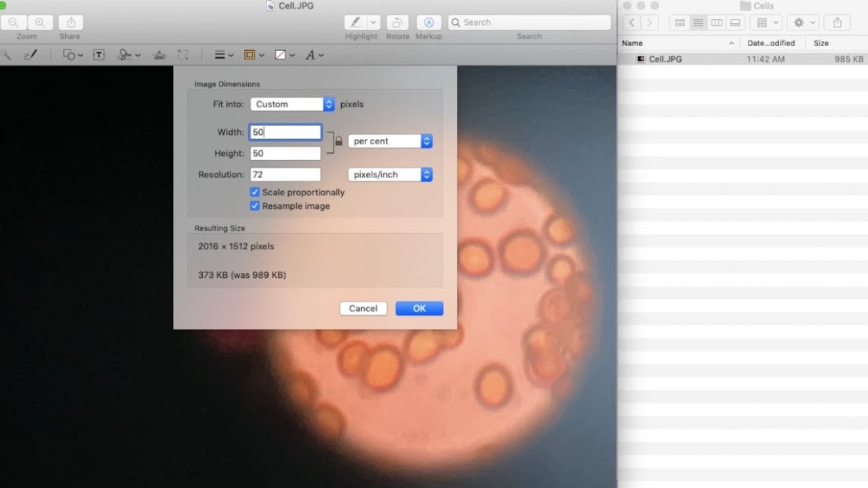Toggle the Markup toolbar button
Screen dimensions: 868x488
point(429,22)
